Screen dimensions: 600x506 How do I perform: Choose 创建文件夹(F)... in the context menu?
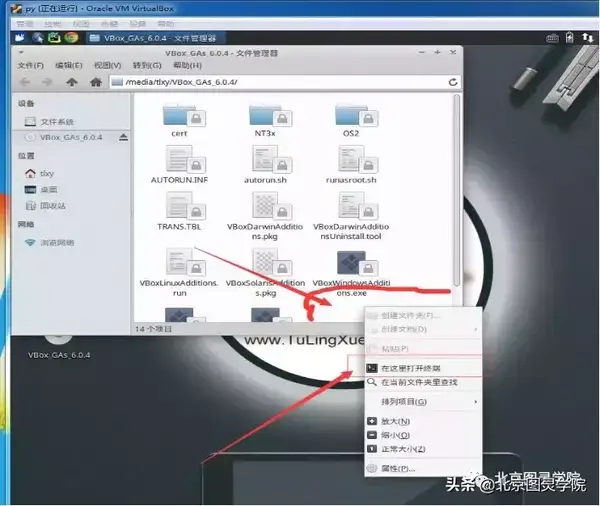[x=423, y=315]
